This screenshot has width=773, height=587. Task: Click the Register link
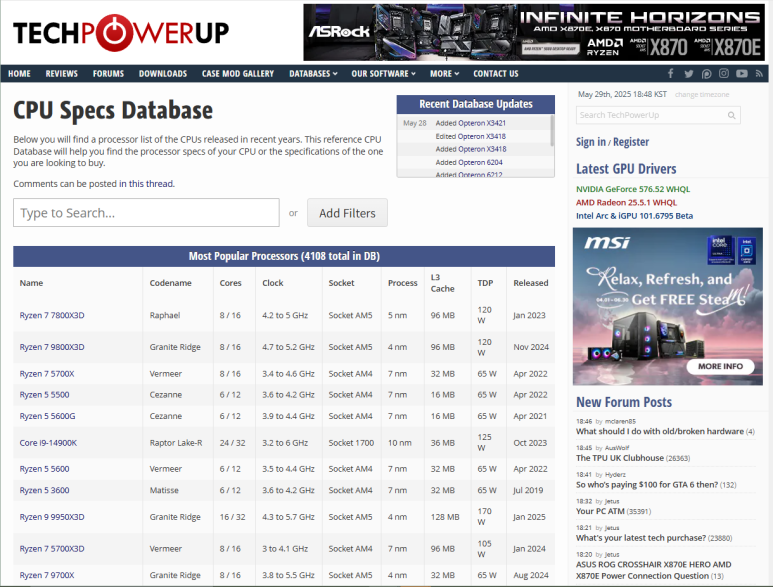(x=631, y=142)
